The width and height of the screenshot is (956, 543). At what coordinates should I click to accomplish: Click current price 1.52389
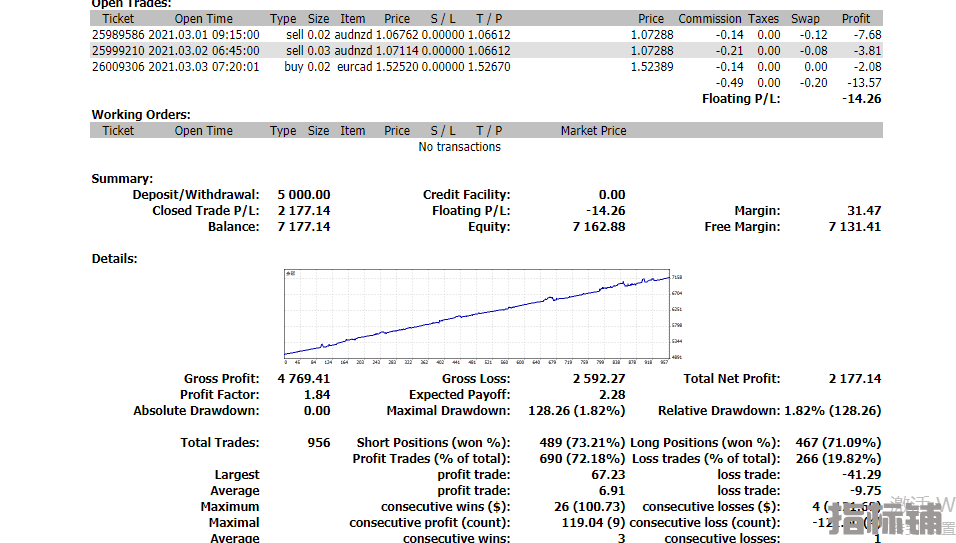[652, 66]
